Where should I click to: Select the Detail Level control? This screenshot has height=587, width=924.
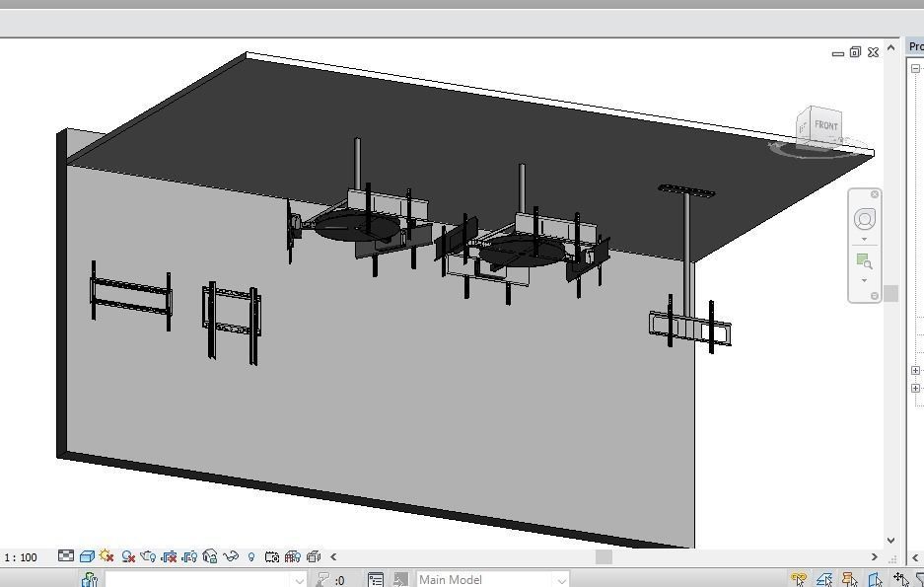64,556
